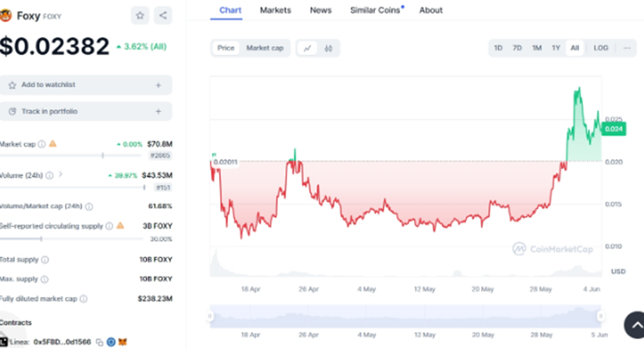The height and width of the screenshot is (348, 644).
Task: Copy the Linea contract address
Action: coord(99,342)
